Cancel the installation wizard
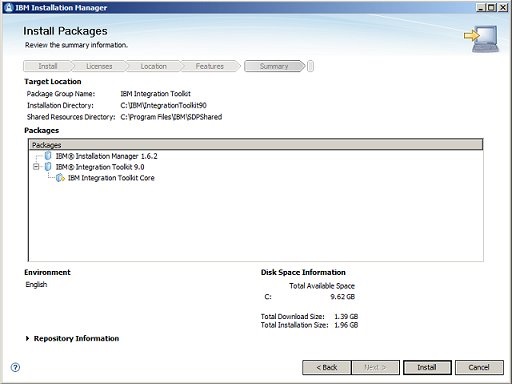 coord(479,367)
